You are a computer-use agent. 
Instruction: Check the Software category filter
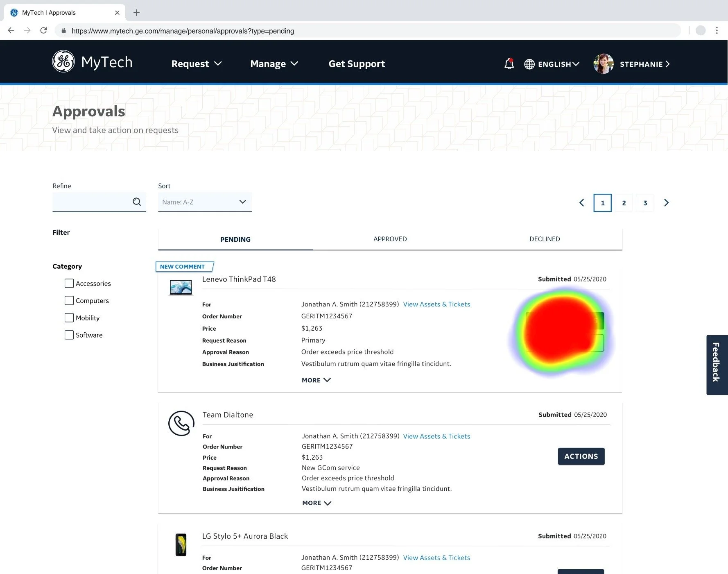point(69,335)
